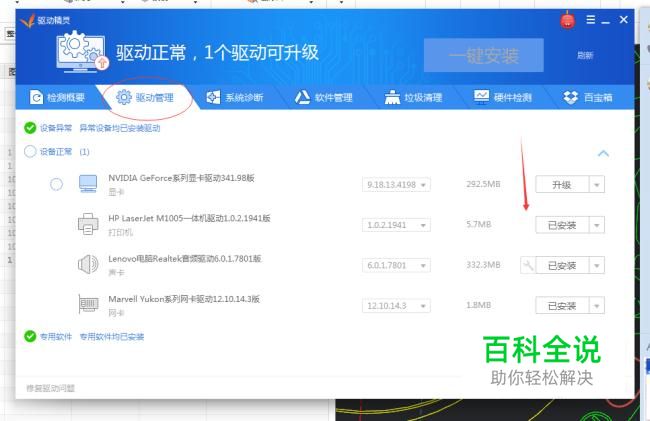Open the version dropdown showing 9.18.13.4198
Image resolution: width=650 pixels, height=421 pixels.
pos(396,184)
